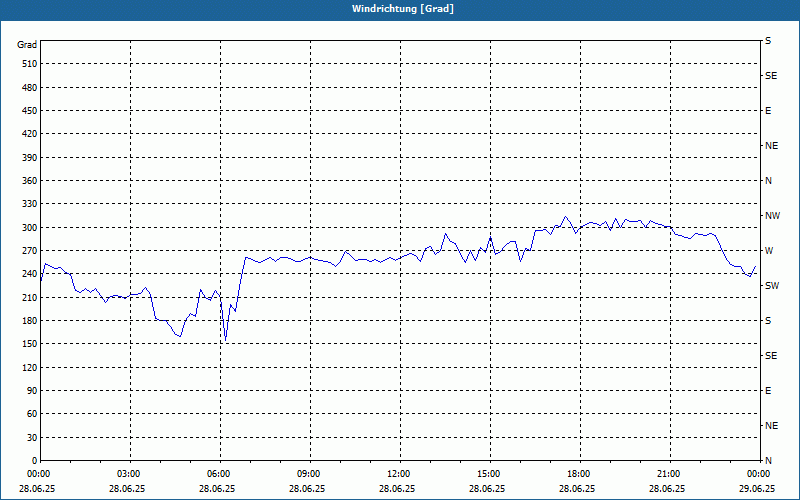
Task: Select the 330 degree axis label
Action: 29,204
